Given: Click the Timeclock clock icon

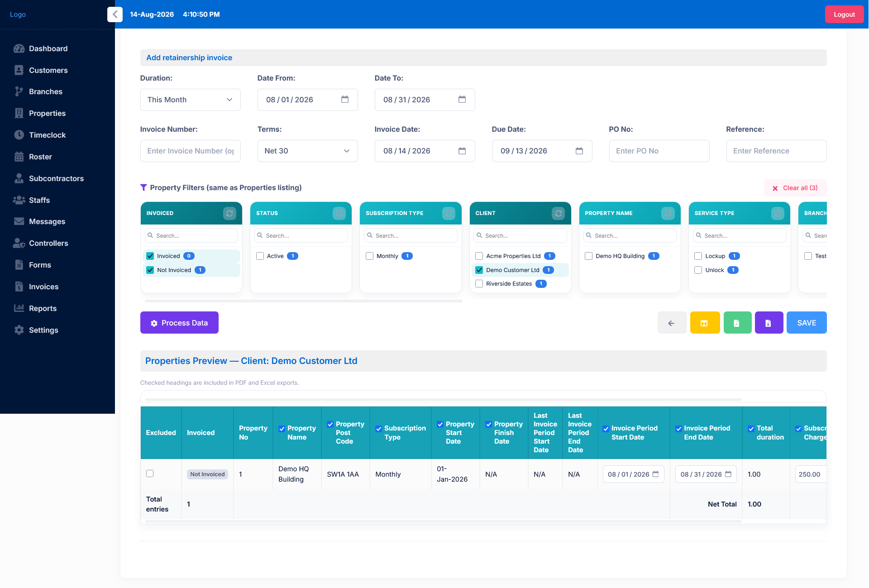Looking at the screenshot, I should (x=19, y=135).
